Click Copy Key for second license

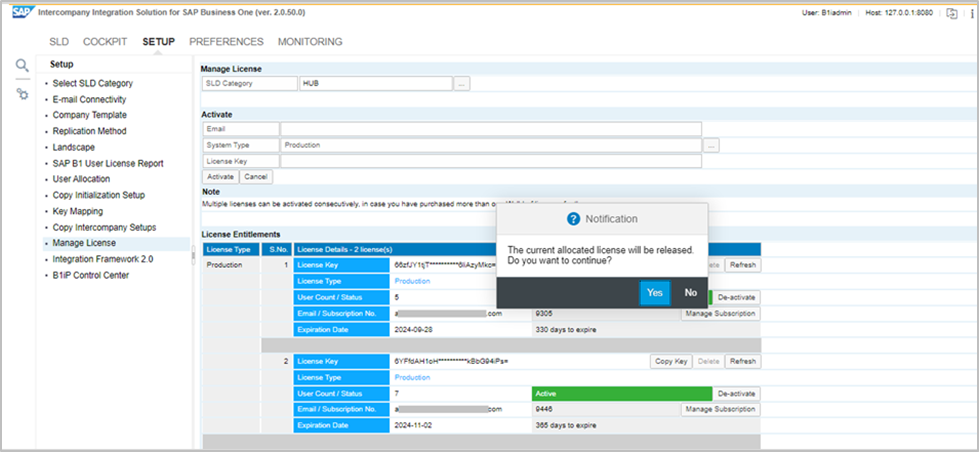click(x=670, y=361)
